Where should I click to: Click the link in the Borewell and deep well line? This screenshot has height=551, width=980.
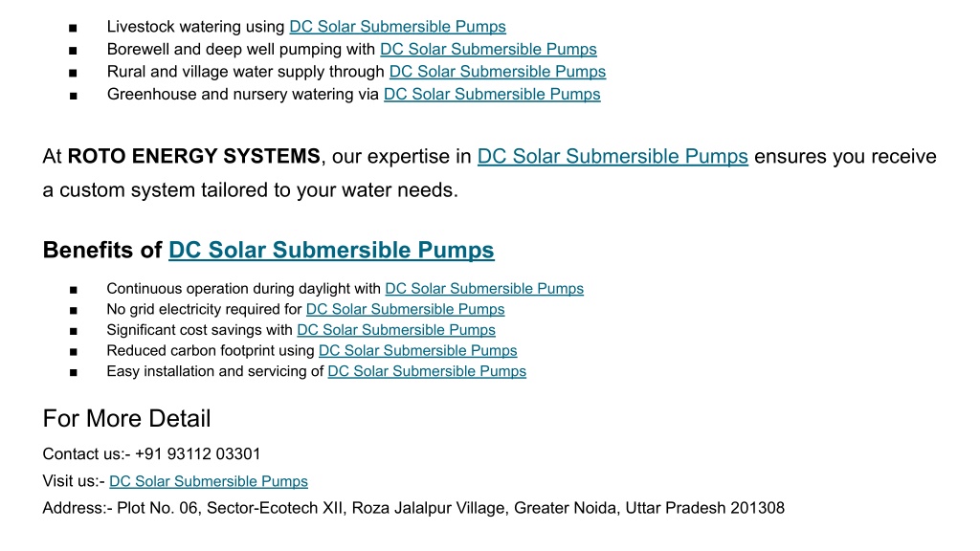click(488, 50)
